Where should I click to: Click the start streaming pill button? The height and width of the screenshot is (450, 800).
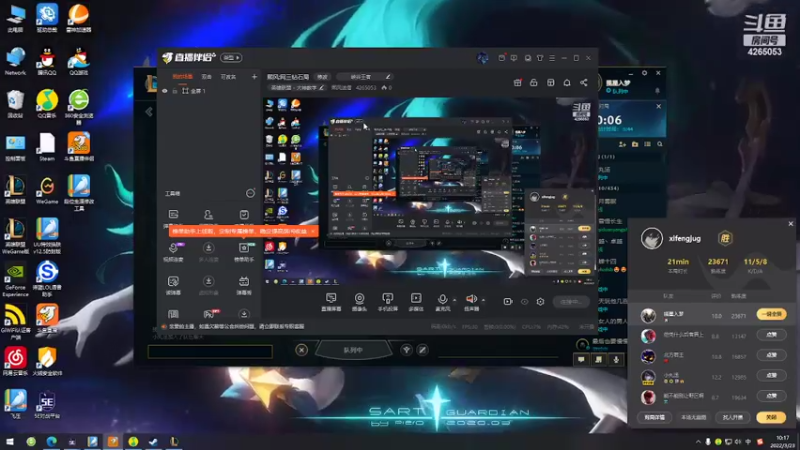click(x=571, y=302)
